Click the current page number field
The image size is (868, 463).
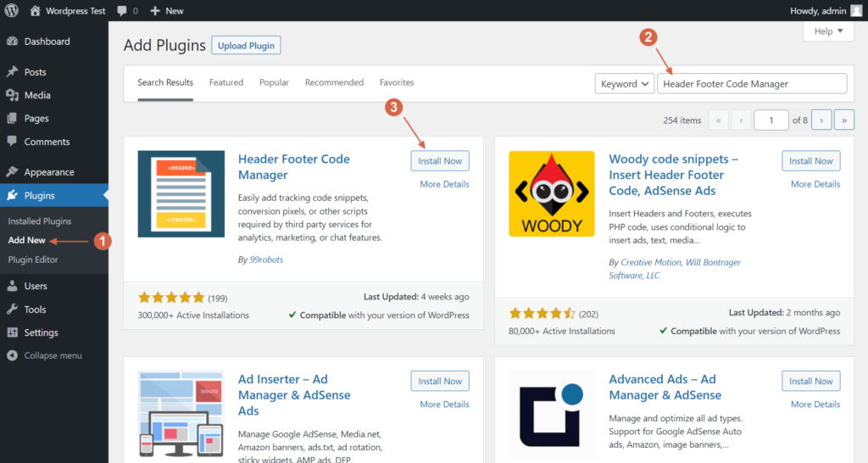[x=771, y=120]
